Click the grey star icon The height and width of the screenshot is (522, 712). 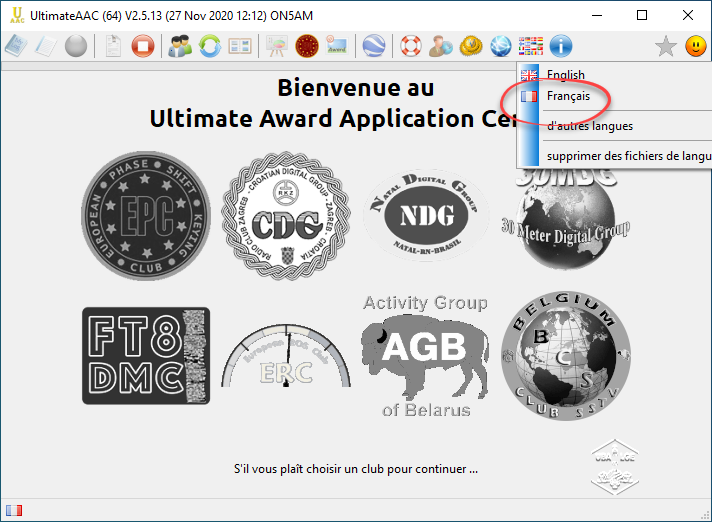666,46
